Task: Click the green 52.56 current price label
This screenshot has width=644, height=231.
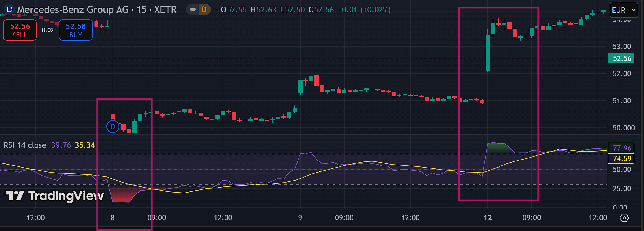Action: coord(622,58)
